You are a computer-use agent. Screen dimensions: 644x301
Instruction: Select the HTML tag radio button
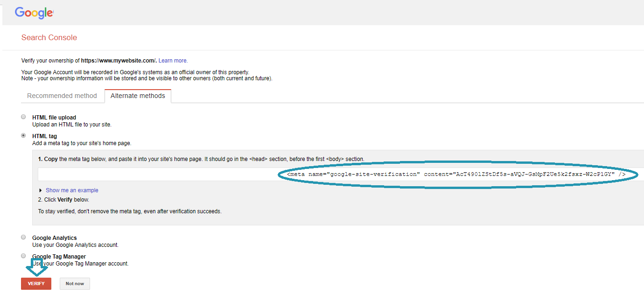click(x=23, y=136)
